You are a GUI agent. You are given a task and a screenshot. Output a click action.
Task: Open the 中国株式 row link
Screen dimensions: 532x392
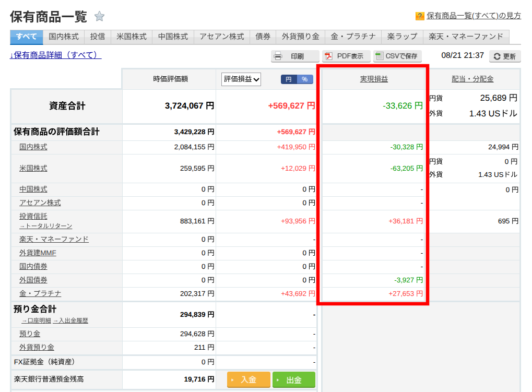(33, 189)
